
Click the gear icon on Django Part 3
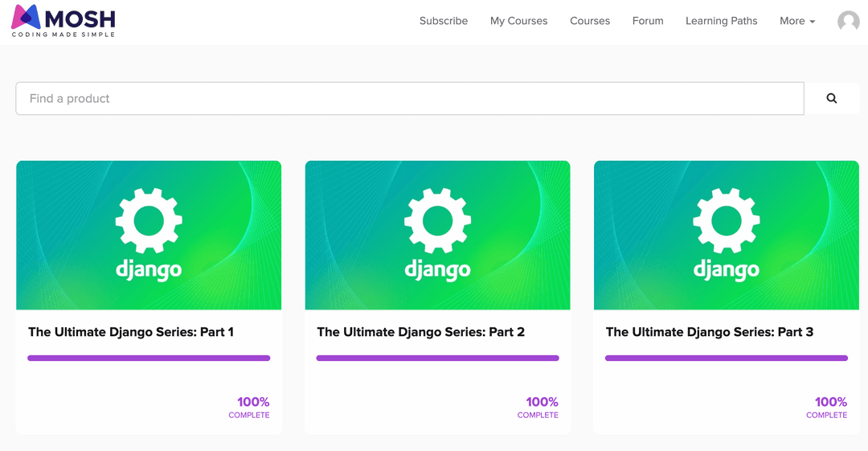coord(727,221)
